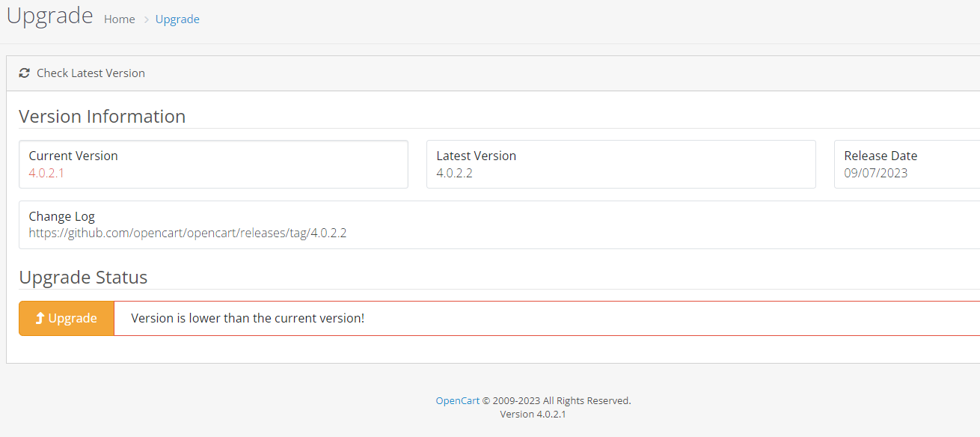Click the Upgrade Status section heading

pyautogui.click(x=83, y=278)
